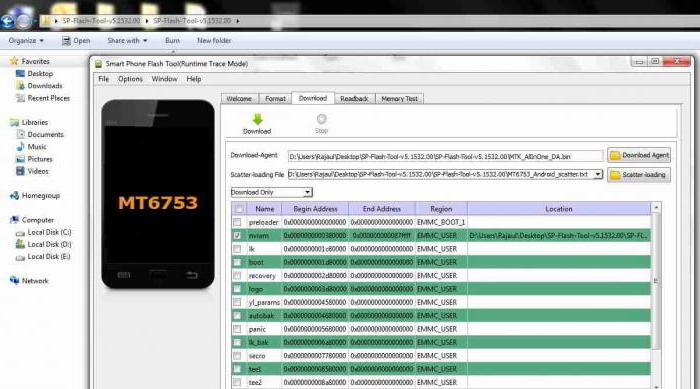Viewport: 700px width, 389px height.
Task: Check the yl_params partition checkbox
Action: point(237,302)
